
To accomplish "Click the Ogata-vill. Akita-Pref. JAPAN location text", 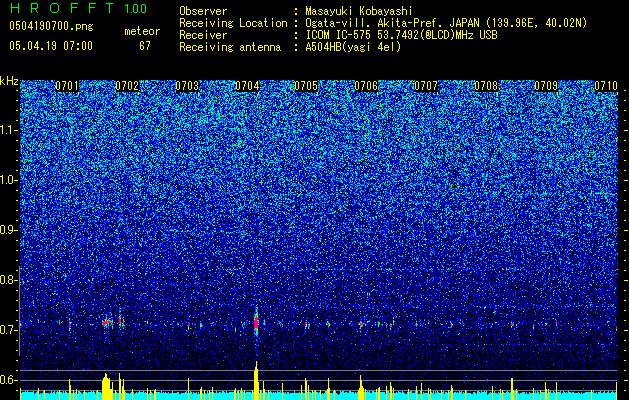I will [x=446, y=23].
